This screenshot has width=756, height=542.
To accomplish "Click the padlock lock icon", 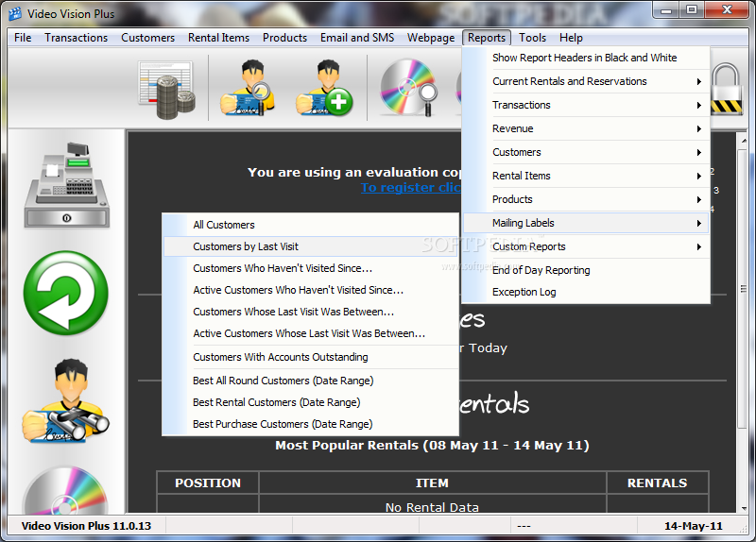I will (726, 89).
